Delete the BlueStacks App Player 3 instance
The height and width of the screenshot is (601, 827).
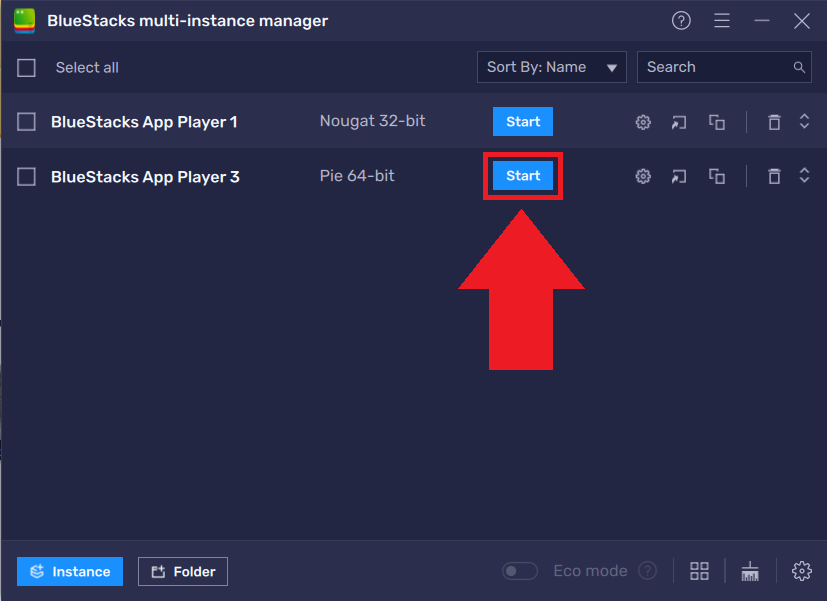coord(773,175)
